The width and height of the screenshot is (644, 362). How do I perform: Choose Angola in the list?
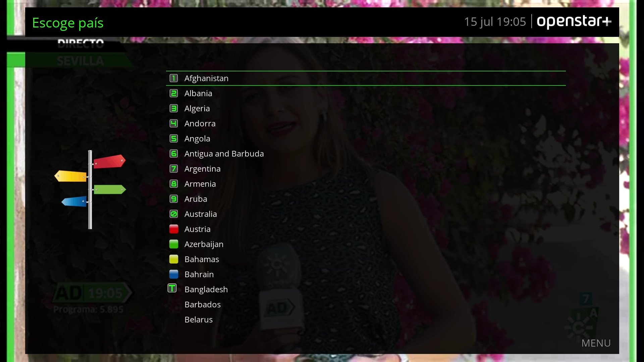(x=197, y=138)
